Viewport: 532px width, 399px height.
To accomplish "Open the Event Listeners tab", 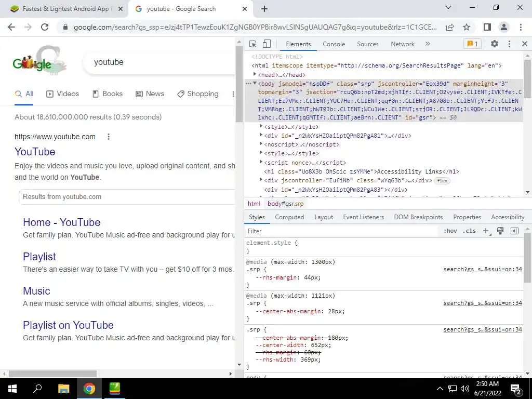I will pos(363,217).
